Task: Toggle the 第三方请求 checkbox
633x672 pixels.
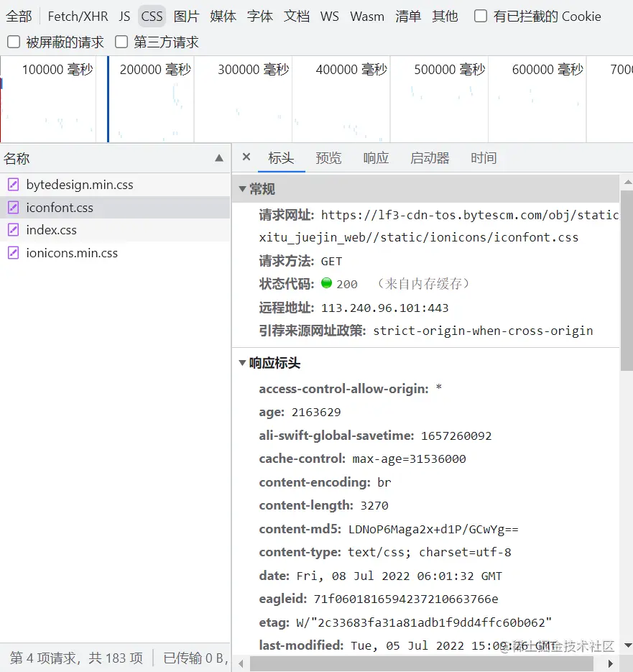Action: coord(121,42)
